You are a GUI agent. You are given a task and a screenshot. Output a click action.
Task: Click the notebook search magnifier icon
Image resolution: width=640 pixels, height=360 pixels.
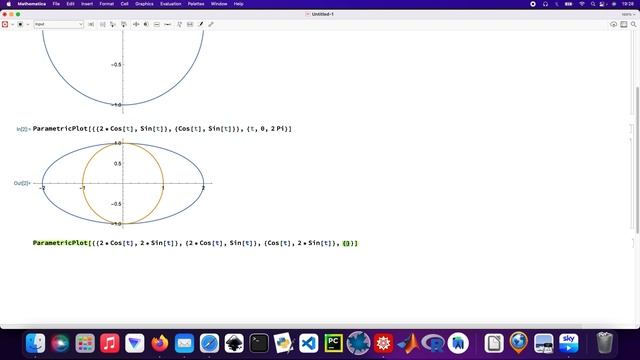point(633,24)
